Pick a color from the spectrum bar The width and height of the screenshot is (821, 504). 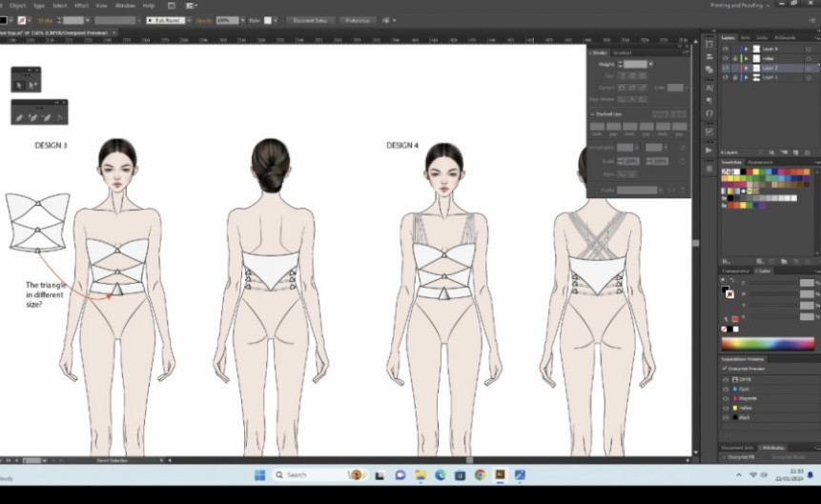(766, 344)
